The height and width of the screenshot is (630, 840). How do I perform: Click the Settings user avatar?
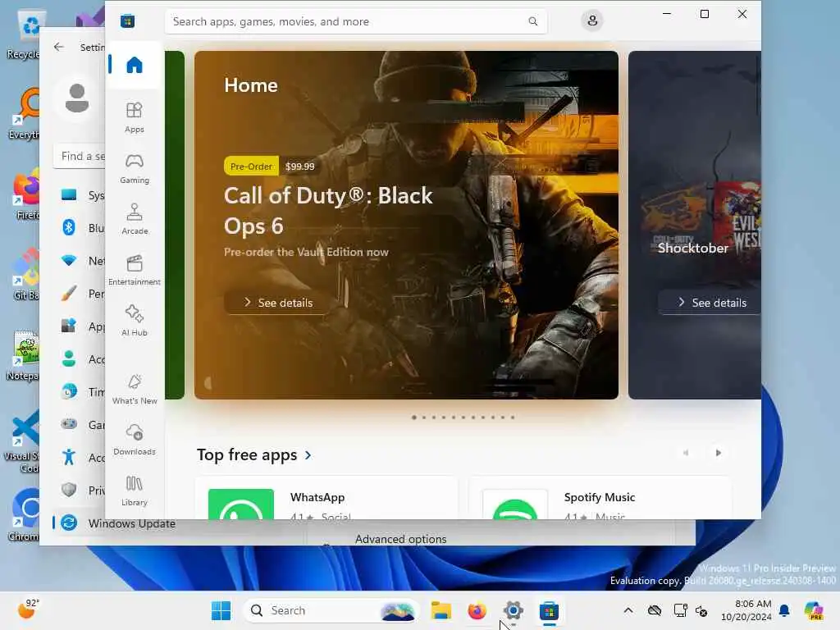76,98
